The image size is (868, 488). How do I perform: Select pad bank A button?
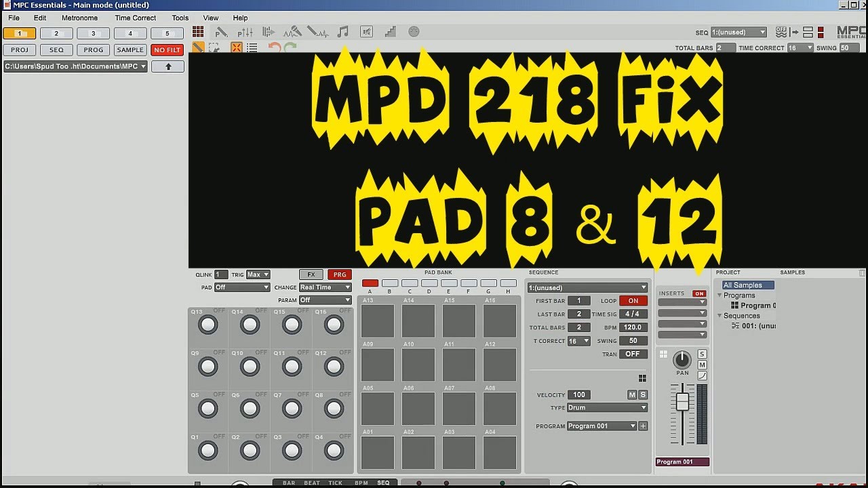click(370, 283)
